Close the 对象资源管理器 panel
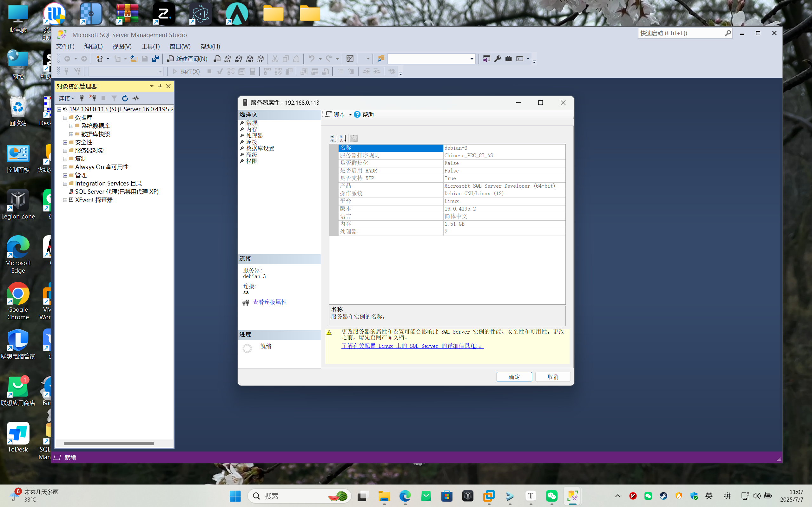Viewport: 812px width, 507px height. pyautogui.click(x=168, y=86)
